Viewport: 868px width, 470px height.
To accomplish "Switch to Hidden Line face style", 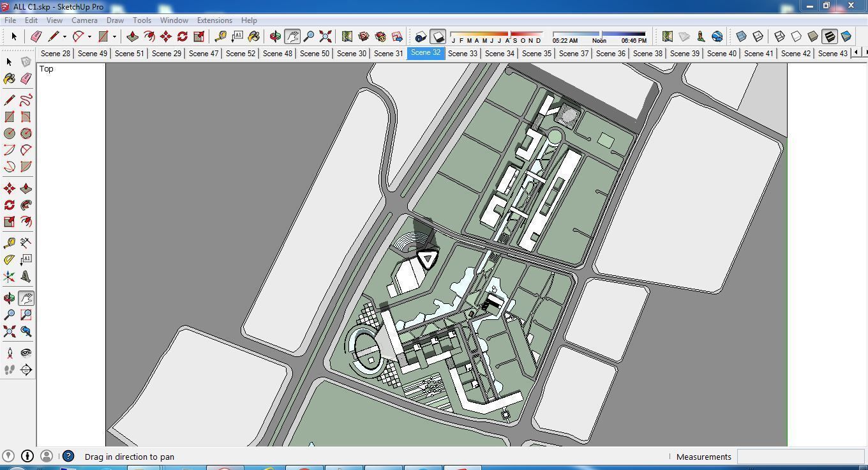I will (x=797, y=36).
